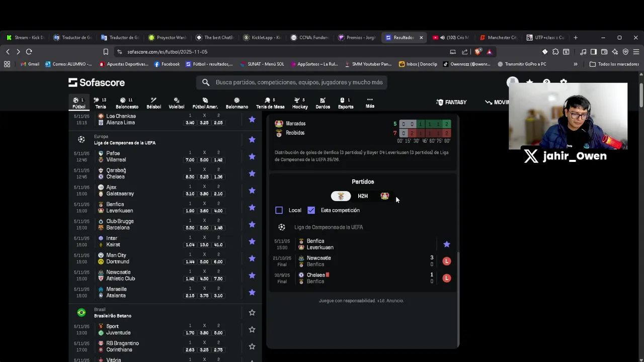Select the Leverkusen crest filter in Partidos
The width and height of the screenshot is (644, 362).
pos(385,196)
